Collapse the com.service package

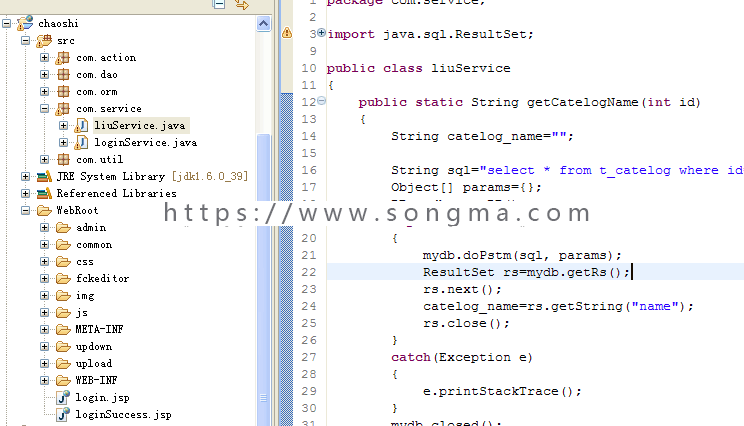coord(45,109)
